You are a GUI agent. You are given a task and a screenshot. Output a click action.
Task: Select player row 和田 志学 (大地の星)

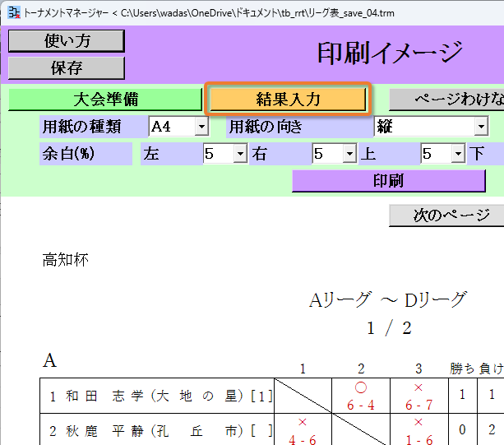pos(157,396)
